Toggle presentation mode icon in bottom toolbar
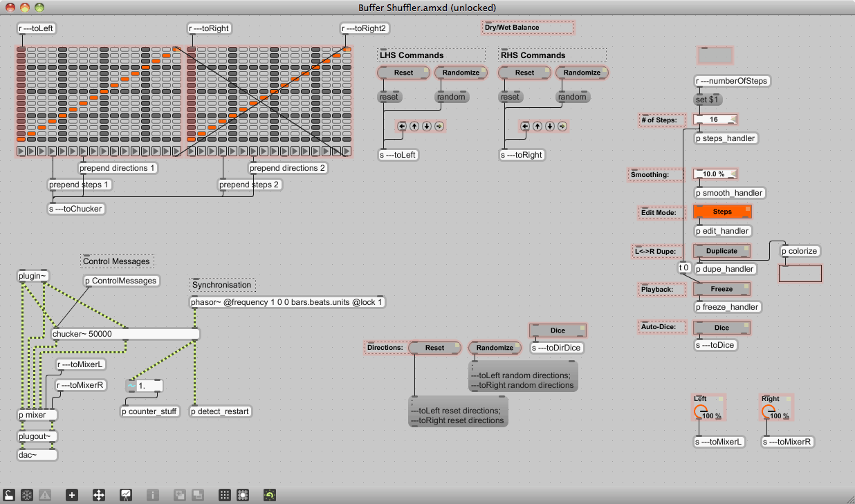The height and width of the screenshot is (504, 855). 126,495
